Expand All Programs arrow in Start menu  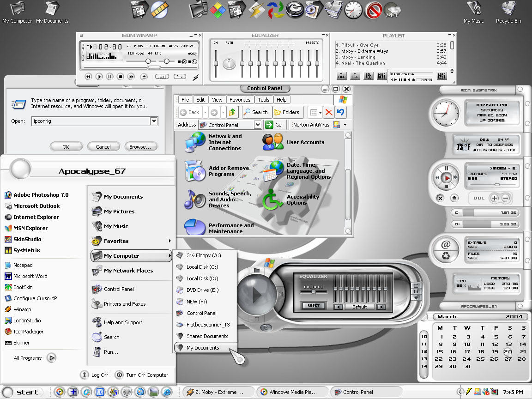[x=52, y=358]
